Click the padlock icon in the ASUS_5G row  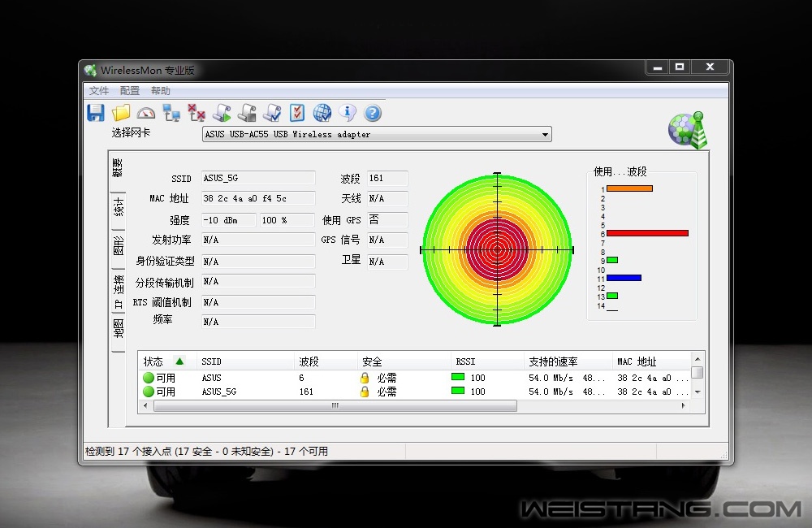[365, 392]
